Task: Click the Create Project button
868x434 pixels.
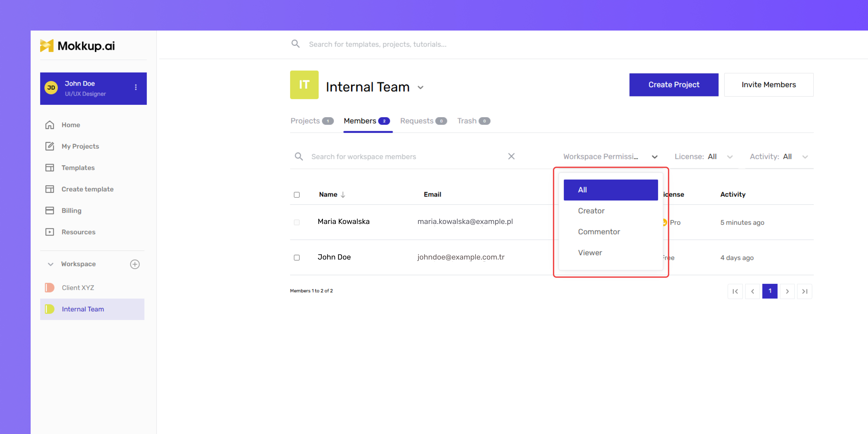Action: pos(674,85)
